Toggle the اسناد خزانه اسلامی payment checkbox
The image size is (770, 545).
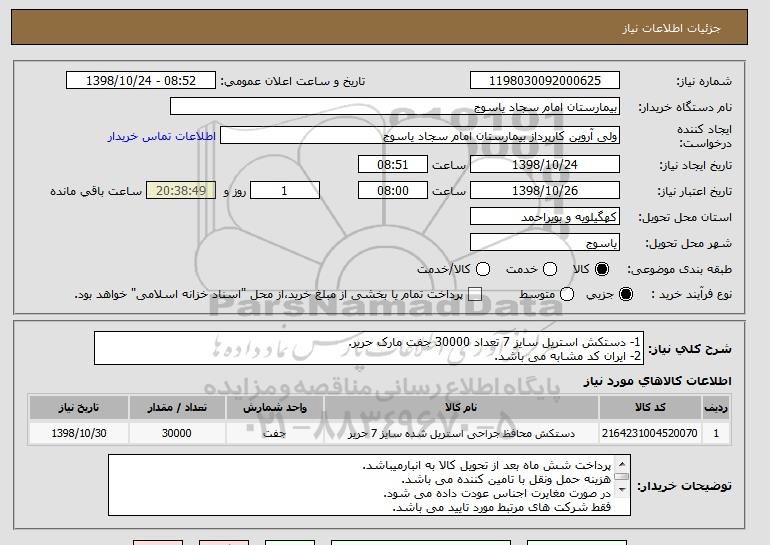tap(475, 294)
